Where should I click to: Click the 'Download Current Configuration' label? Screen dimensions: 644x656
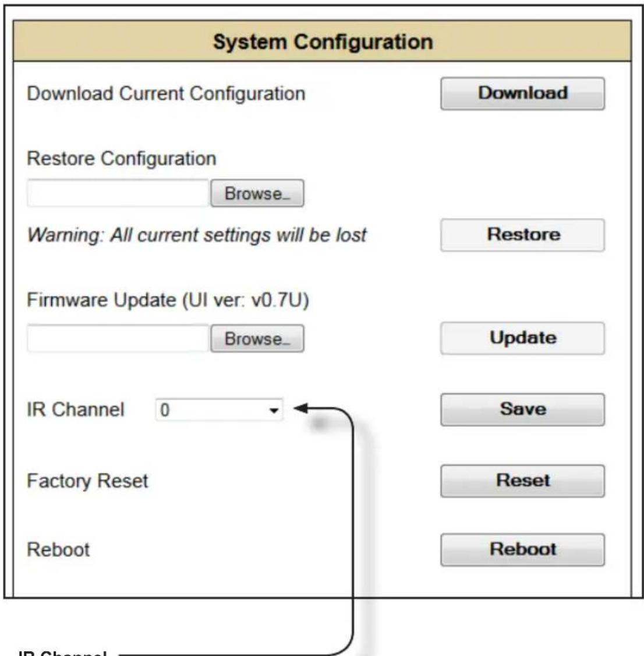[166, 94]
